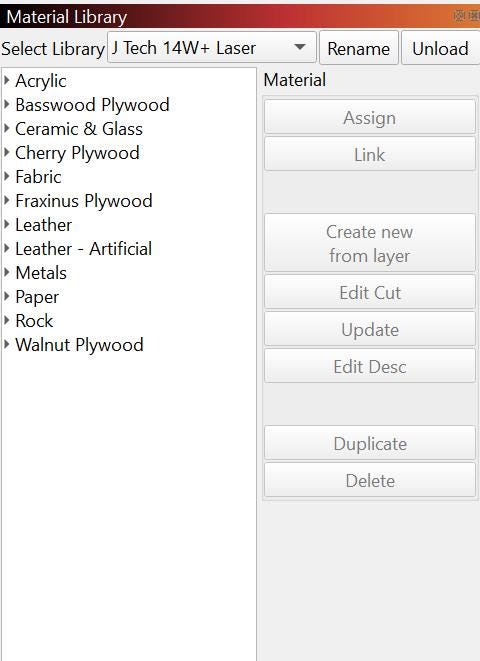Click the Rename library button
The image size is (480, 661).
click(x=359, y=48)
